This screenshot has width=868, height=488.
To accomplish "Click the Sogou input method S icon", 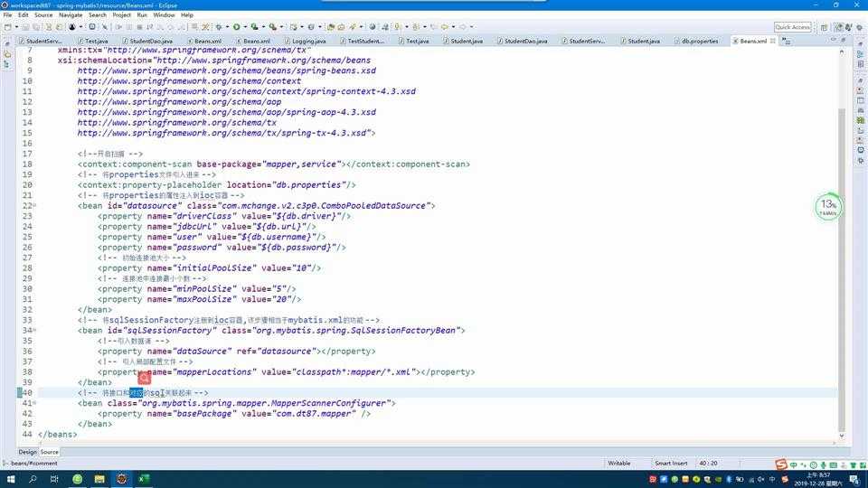I will coord(781,465).
